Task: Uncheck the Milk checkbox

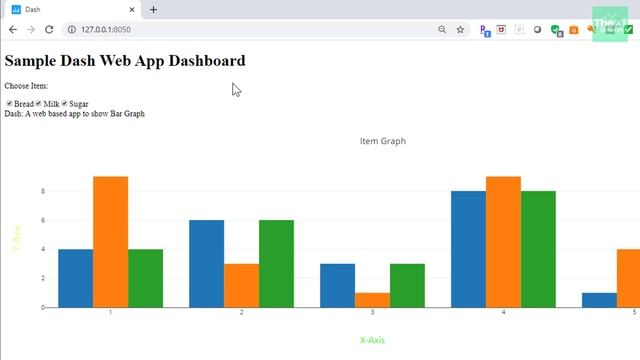Action: pos(38,103)
